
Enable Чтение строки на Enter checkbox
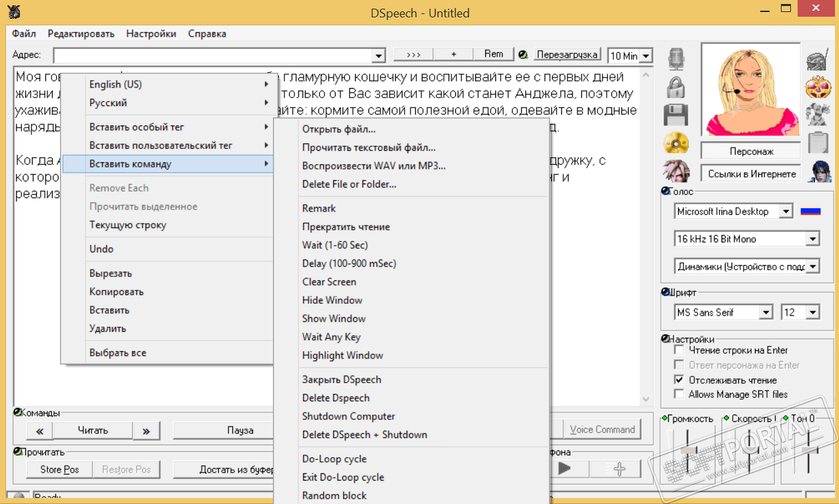point(679,350)
